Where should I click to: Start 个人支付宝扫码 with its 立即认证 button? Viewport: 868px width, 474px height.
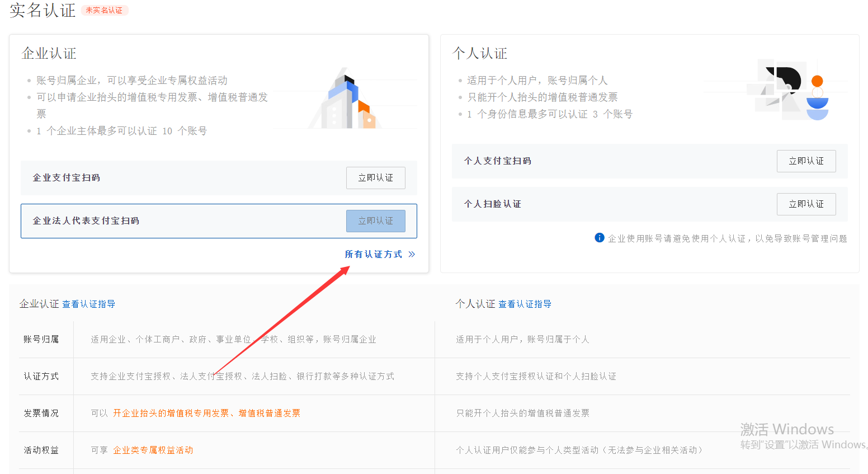[x=806, y=161]
